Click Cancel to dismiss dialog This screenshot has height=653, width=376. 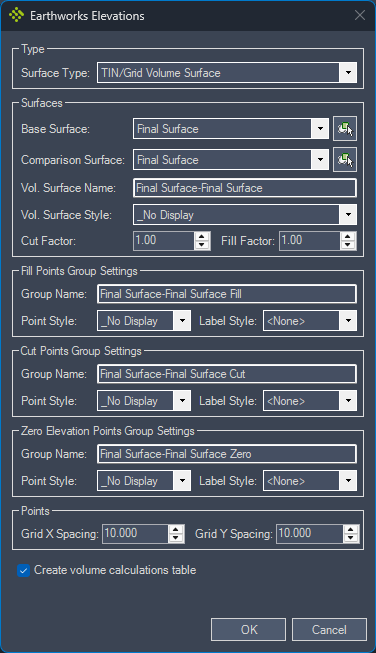pyautogui.click(x=329, y=629)
